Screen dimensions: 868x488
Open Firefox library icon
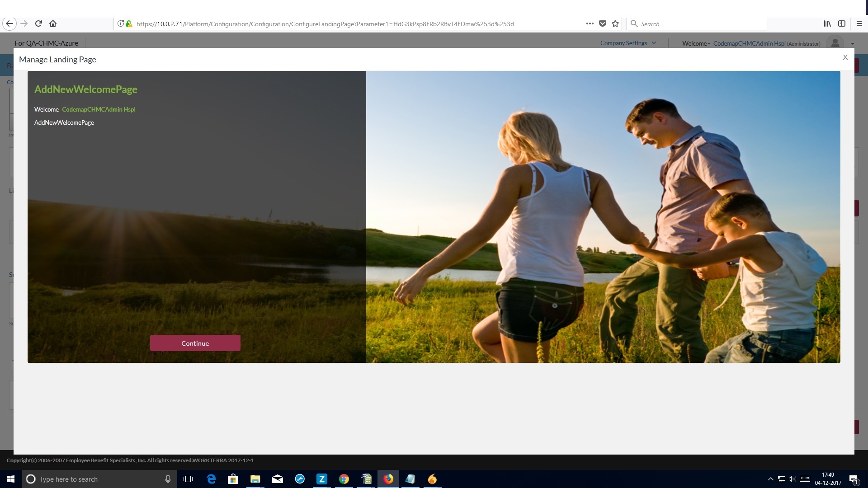pyautogui.click(x=827, y=23)
